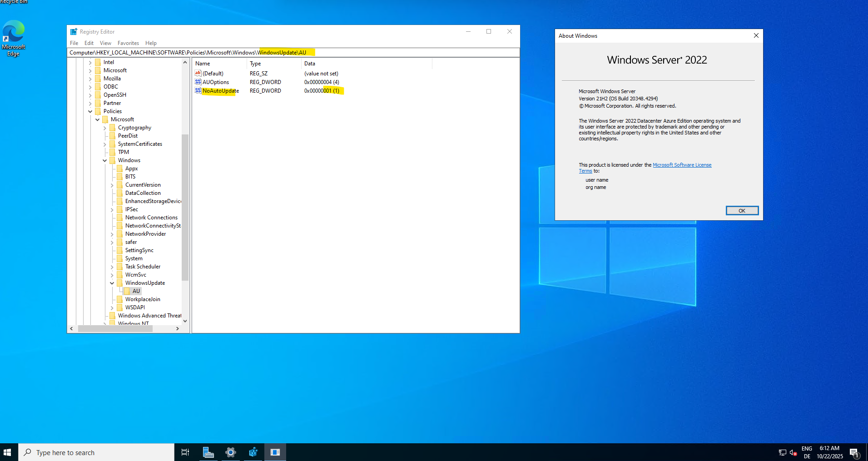Image resolution: width=868 pixels, height=461 pixels.
Task: Collapse the WindowsUpdate tree key
Action: click(x=112, y=283)
